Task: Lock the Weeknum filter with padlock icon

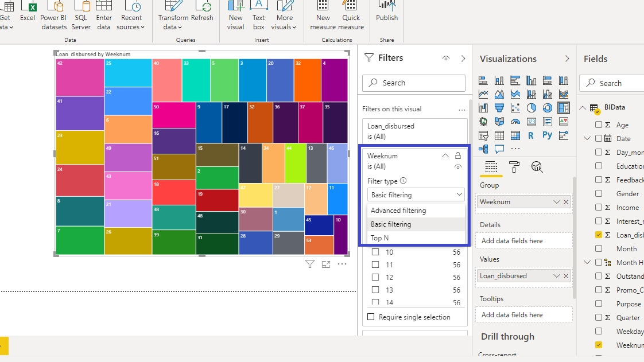Action: pos(458,155)
